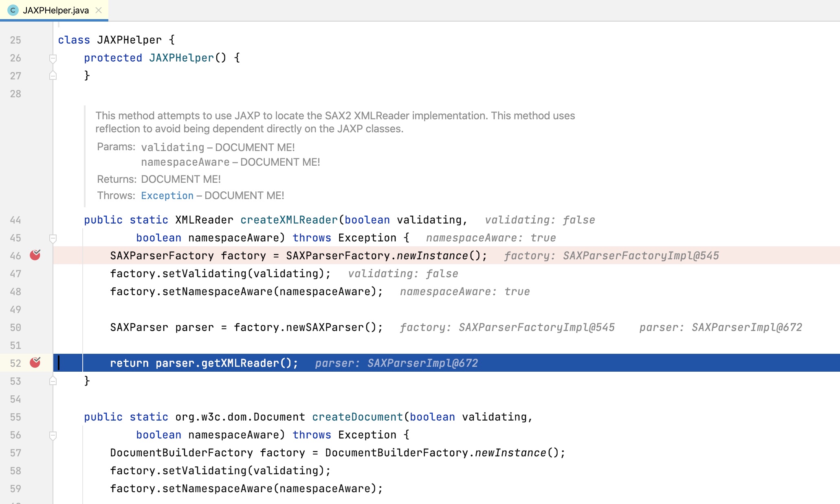This screenshot has height=504, width=840.
Task: Toggle the breakpoint on line 46
Action: [x=35, y=255]
